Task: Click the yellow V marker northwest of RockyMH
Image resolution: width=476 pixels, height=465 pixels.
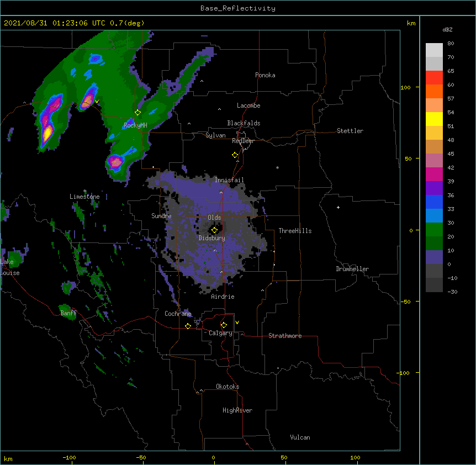Action: coord(97,102)
